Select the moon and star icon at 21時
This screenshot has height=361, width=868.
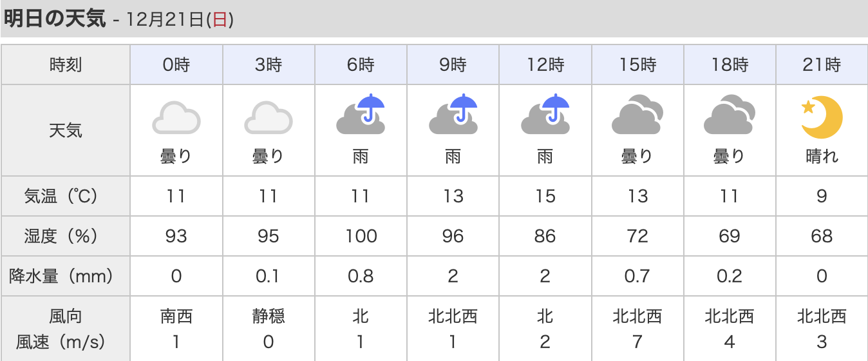822,117
